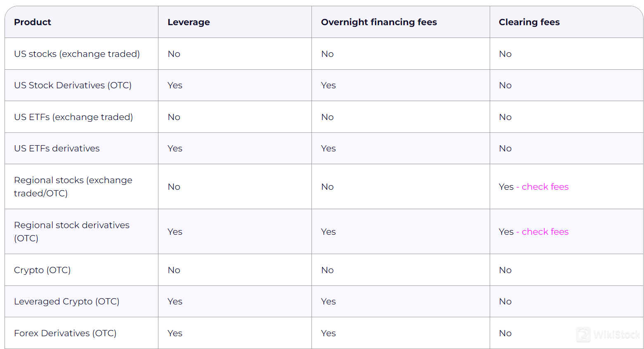Select the Clearing fees column header
Screen dimensions: 644x349
click(x=529, y=22)
